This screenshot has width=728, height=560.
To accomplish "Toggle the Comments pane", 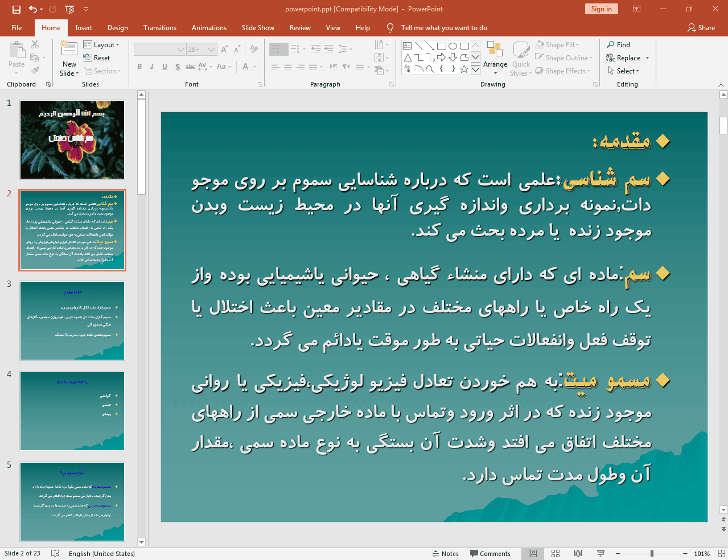I will pos(490,554).
